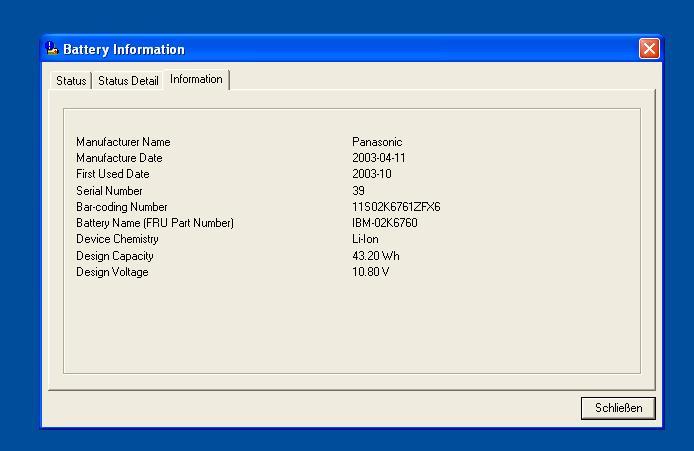Viewport: 694px width, 451px height.
Task: Click the Battery Information window title text
Action: click(124, 49)
